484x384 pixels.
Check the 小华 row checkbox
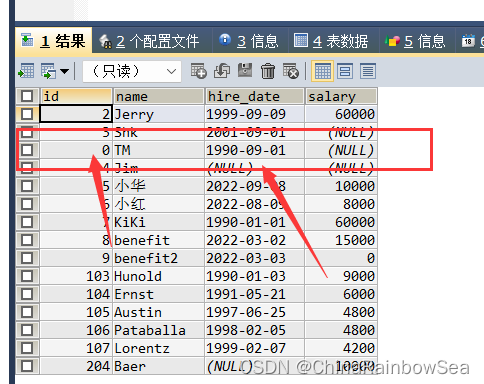(27, 186)
